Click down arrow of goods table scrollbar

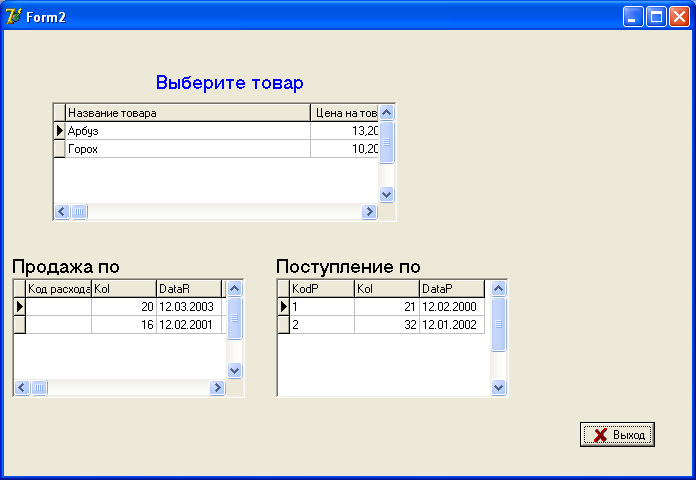[x=387, y=194]
